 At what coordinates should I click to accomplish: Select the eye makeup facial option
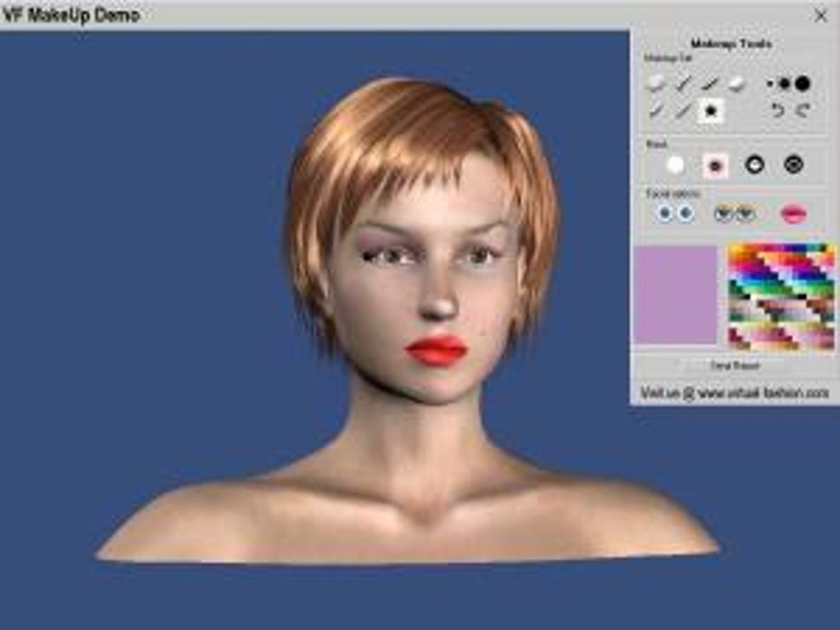click(737, 212)
